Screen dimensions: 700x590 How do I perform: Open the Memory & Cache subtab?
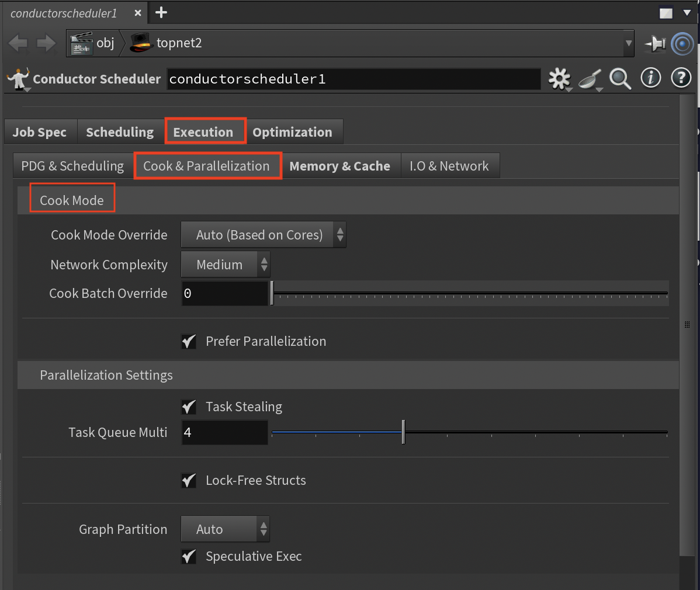point(340,166)
